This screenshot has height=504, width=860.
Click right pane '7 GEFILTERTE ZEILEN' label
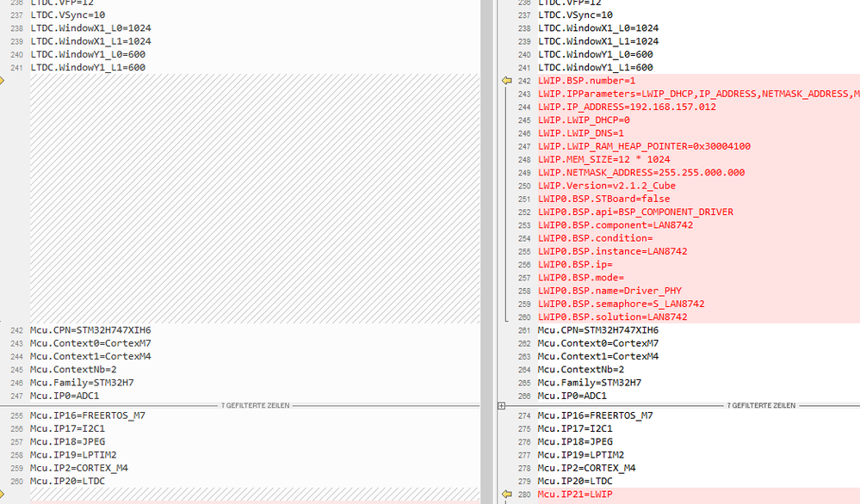(x=761, y=406)
